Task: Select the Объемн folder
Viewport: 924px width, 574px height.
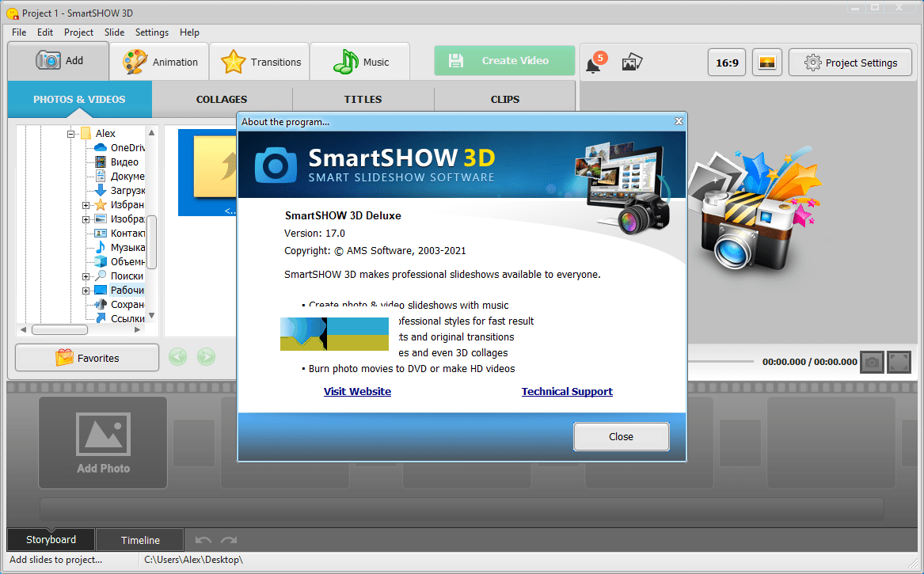Action: coord(120,261)
